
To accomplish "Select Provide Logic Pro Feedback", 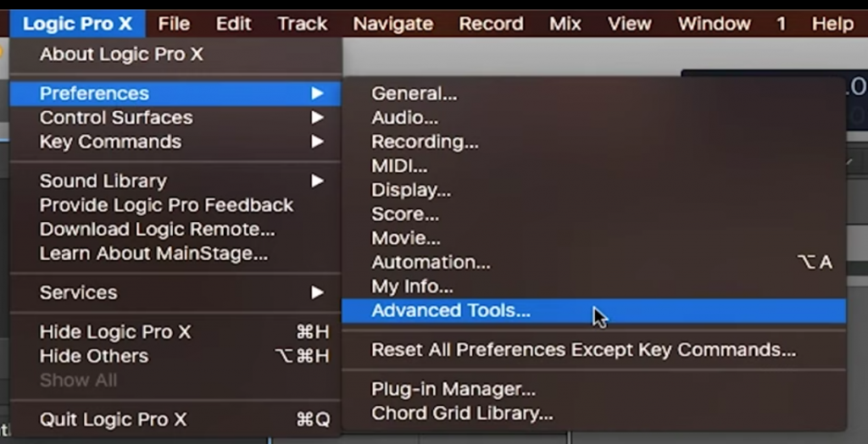I will pyautogui.click(x=175, y=205).
